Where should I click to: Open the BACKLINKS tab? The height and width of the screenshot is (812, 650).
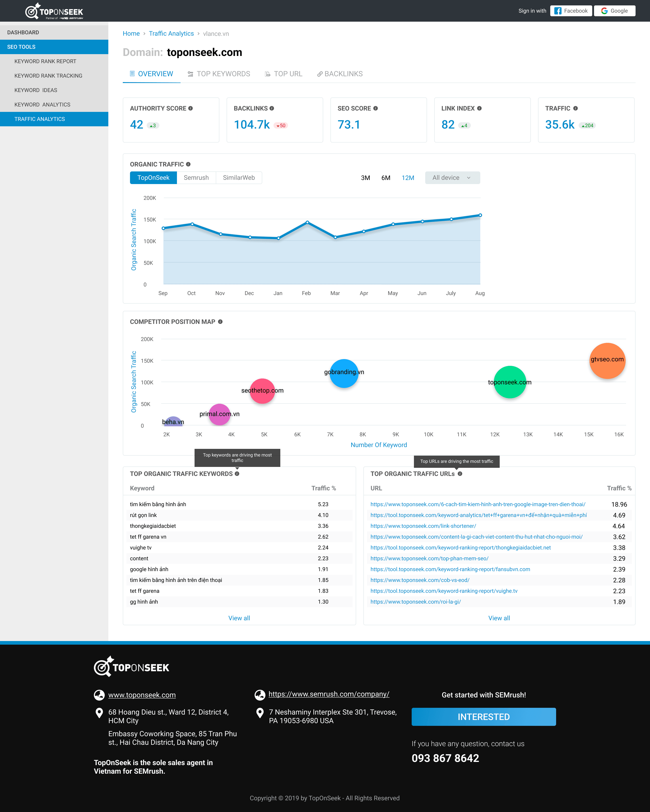tap(340, 74)
